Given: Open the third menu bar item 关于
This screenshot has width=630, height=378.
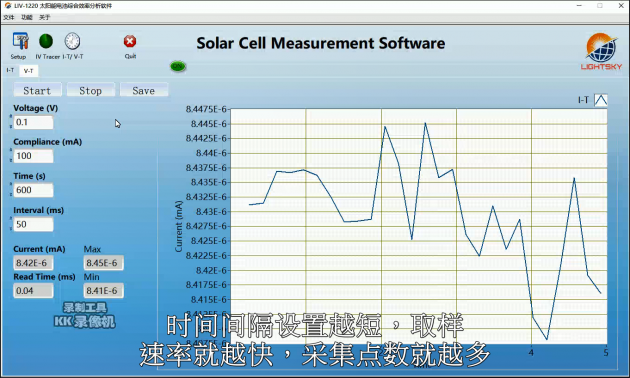Looking at the screenshot, I should coord(44,17).
